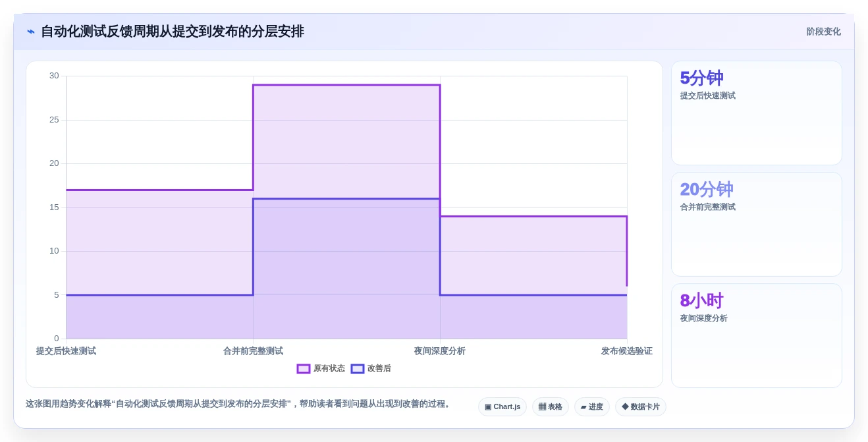Click the chart title 自动化测试反馈周期
This screenshot has width=868, height=442.
173,32
